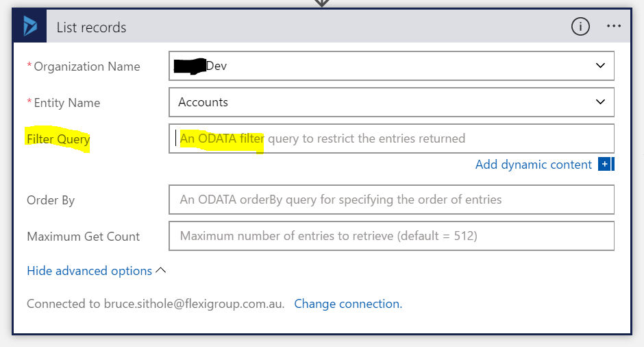Collapse using Hide advanced options link
644x347 pixels.
click(x=89, y=271)
